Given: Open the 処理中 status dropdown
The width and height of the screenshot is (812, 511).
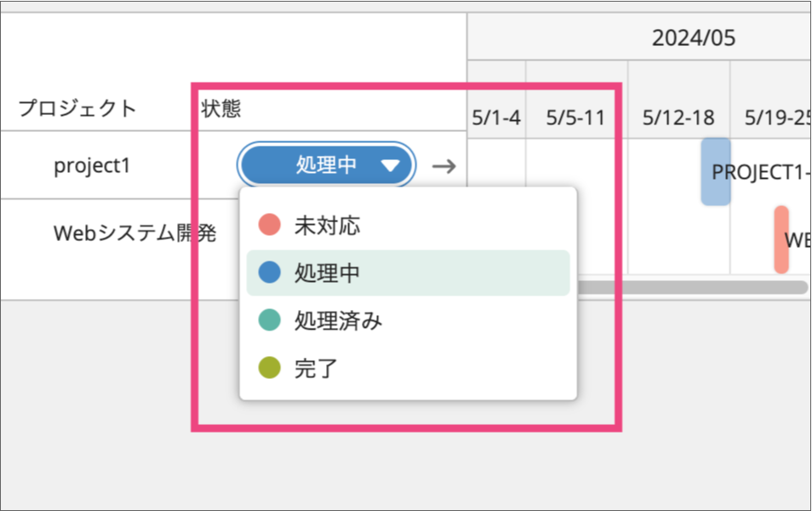Looking at the screenshot, I should click(327, 166).
